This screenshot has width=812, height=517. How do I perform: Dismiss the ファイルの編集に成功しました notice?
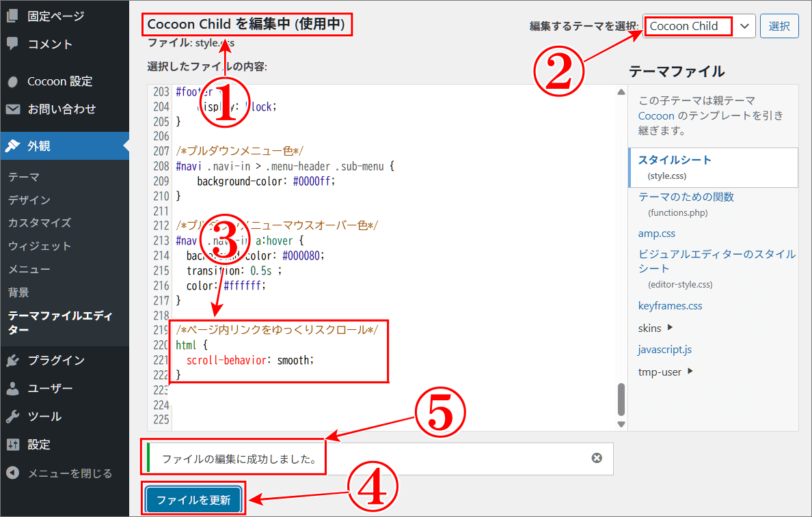coord(597,458)
